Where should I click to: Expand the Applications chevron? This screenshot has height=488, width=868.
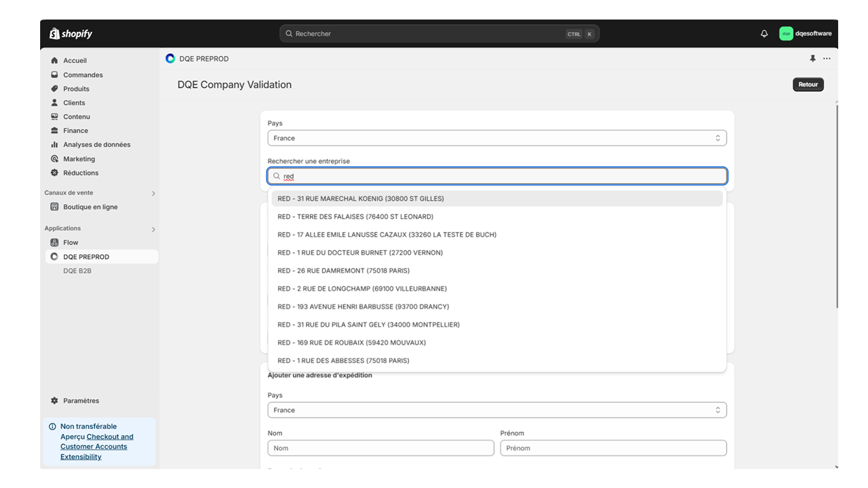[154, 229]
